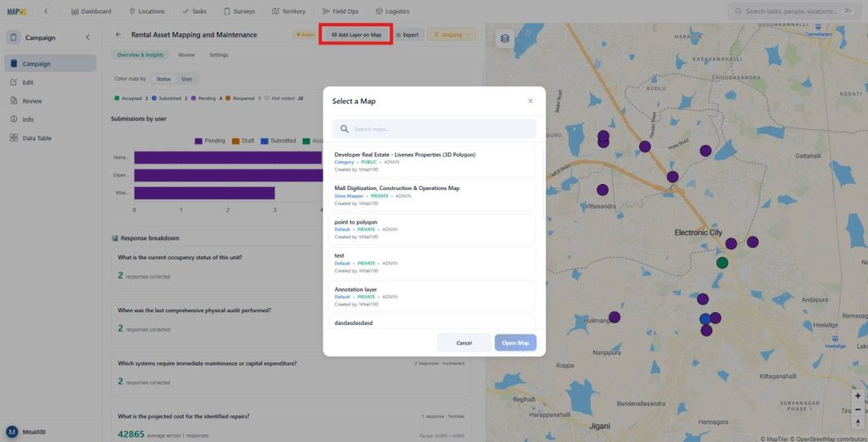Viewport: 868px width, 442px height.
Task: Click Cancel in the dialog
Action: click(464, 343)
